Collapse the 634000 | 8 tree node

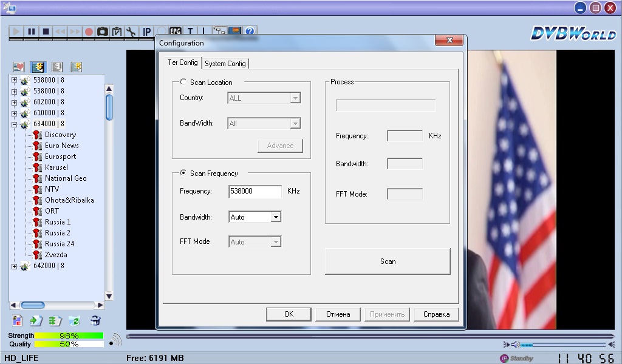(14, 124)
